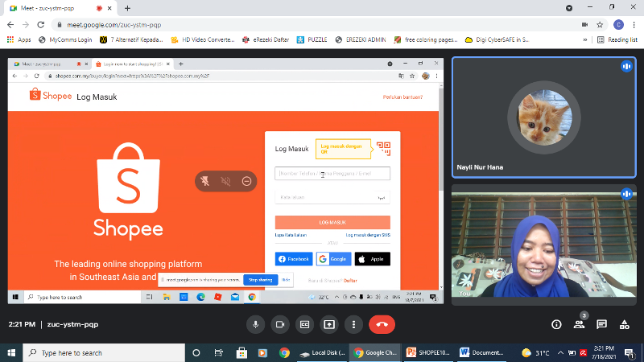Screen dimensions: 644x362
Task: Open Chrome pinned taskbar icon
Action: pyautogui.click(x=284, y=352)
